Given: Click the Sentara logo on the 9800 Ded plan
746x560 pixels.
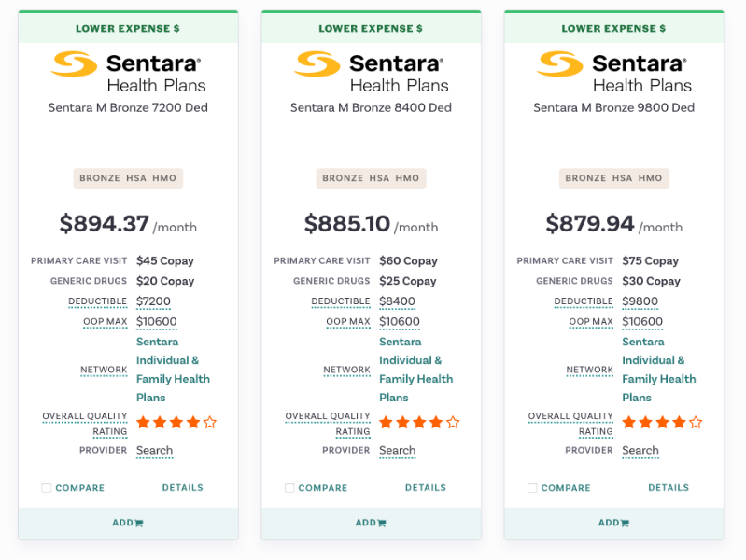Looking at the screenshot, I should 613,72.
